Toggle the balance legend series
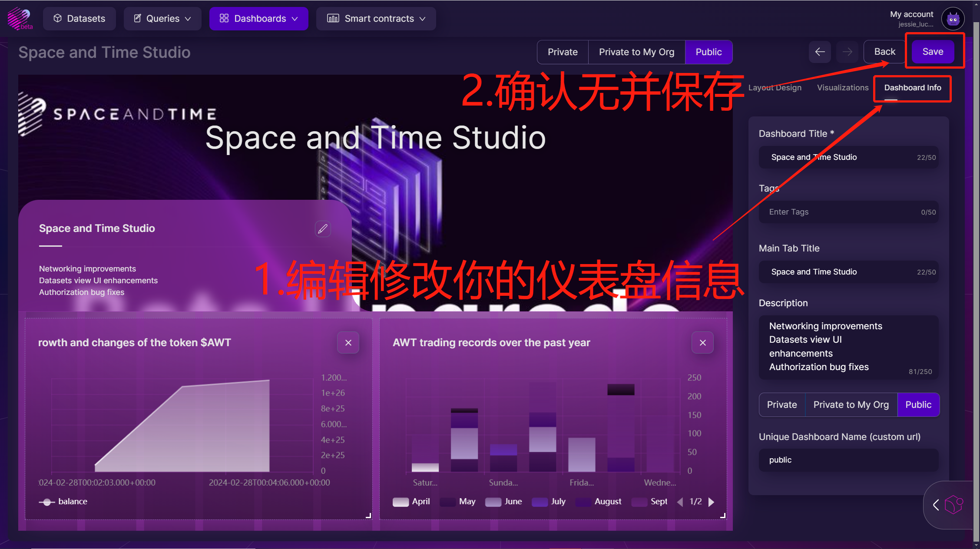Screen dimensions: 980x549 (x=63, y=502)
